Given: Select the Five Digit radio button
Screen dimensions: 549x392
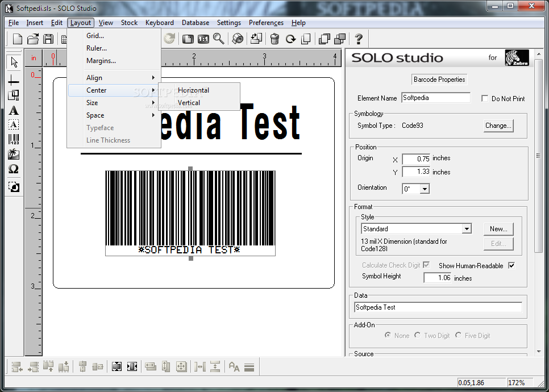Looking at the screenshot, I should coord(458,335).
